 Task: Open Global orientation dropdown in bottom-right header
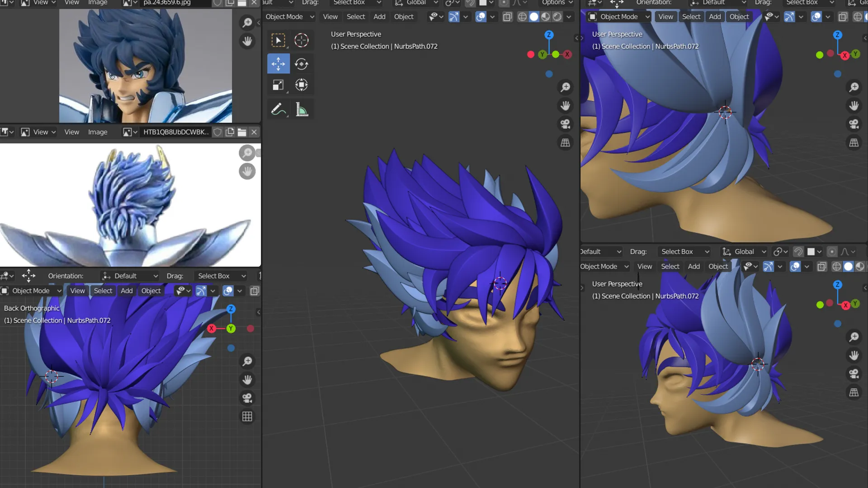745,252
